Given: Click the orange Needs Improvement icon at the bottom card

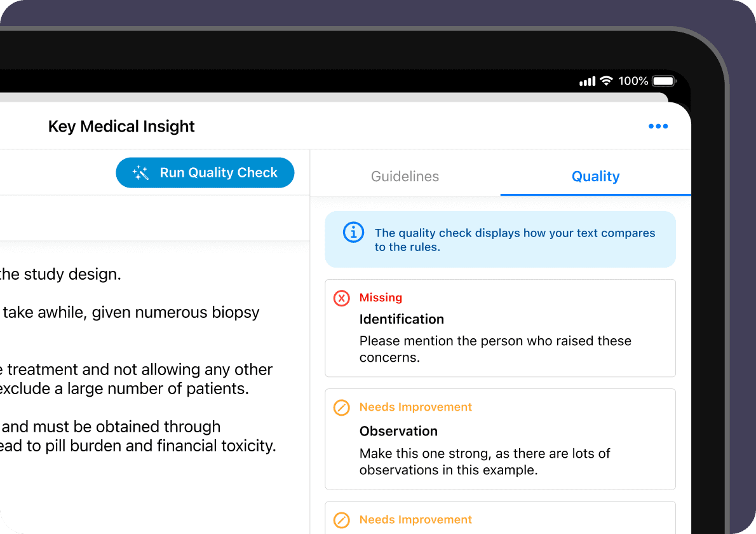Looking at the screenshot, I should tap(341, 520).
